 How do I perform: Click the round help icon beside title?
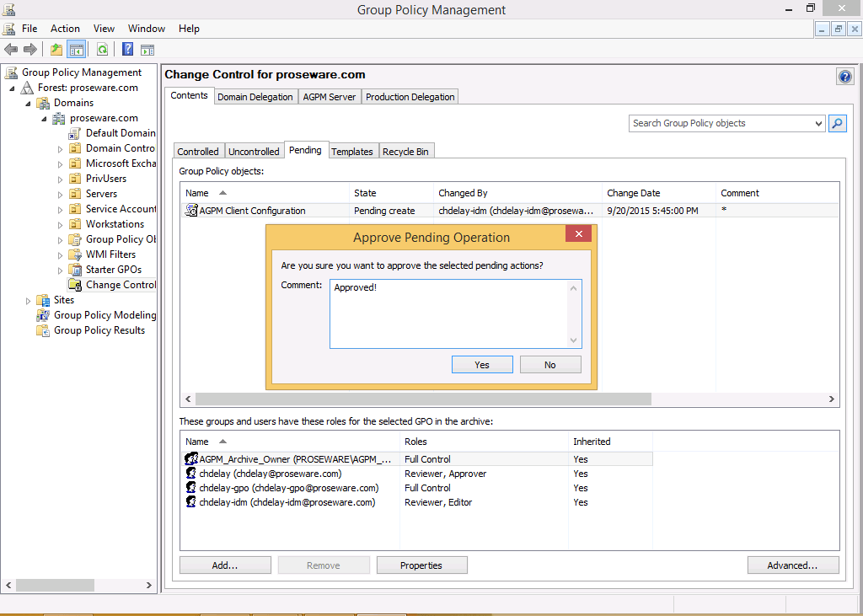click(844, 77)
